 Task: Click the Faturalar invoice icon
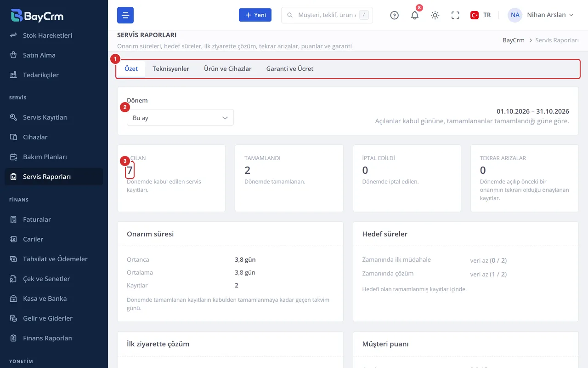point(14,219)
